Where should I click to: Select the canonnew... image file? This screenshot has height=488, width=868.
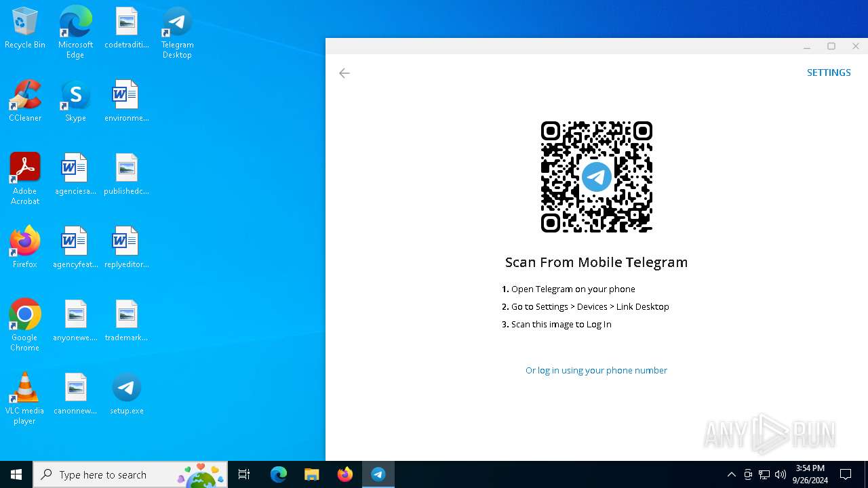[75, 394]
